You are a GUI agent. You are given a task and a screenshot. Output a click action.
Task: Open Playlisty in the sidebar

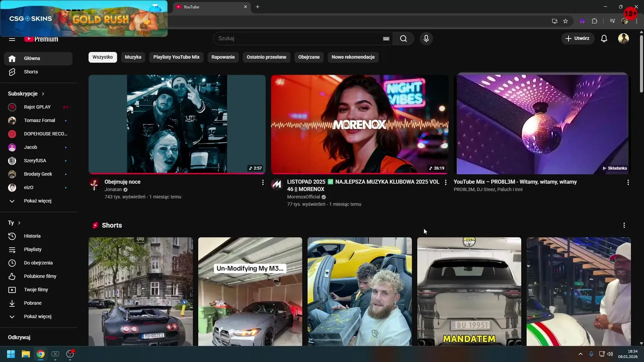[38, 250]
